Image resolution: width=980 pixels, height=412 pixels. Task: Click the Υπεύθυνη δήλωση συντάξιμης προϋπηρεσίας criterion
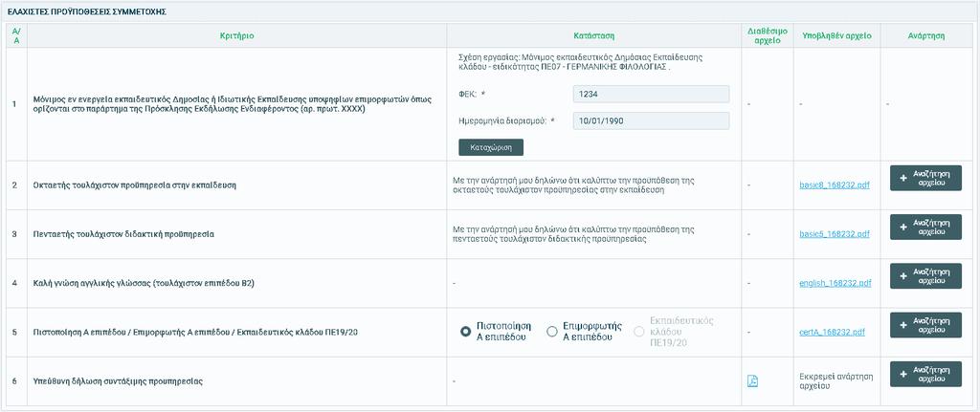click(x=118, y=380)
